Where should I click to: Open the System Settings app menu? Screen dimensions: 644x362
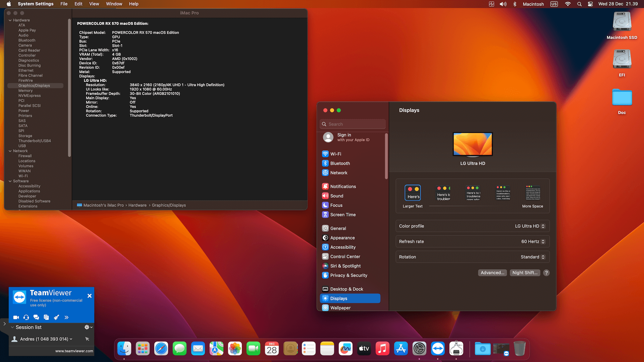[x=36, y=4]
